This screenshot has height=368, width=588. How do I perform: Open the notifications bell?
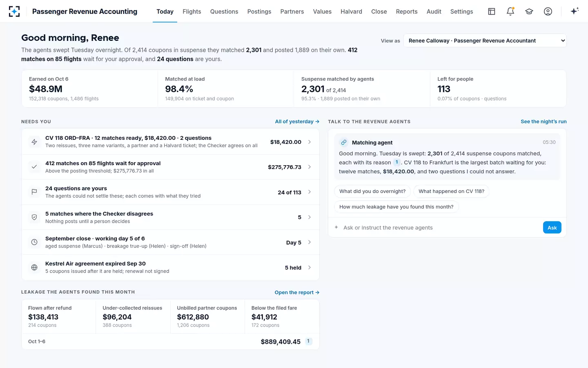[510, 11]
